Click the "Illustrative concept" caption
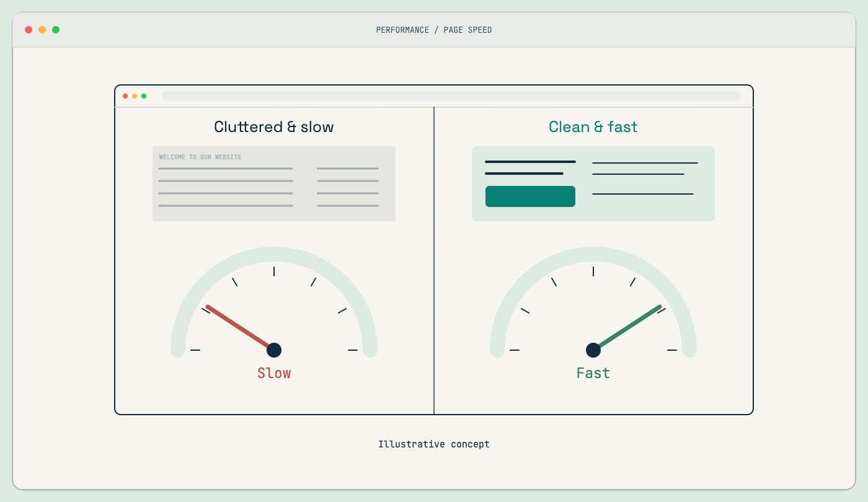The height and width of the screenshot is (502, 868). [434, 444]
